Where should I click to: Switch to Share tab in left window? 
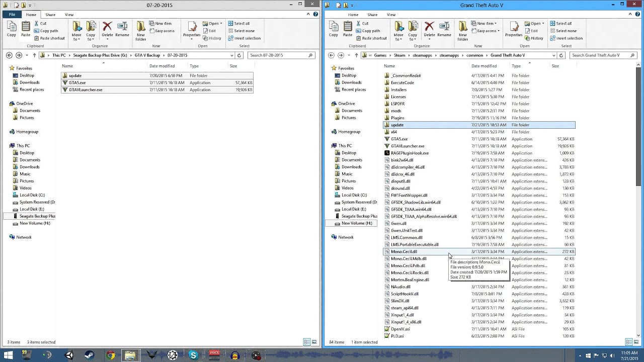[x=50, y=15]
